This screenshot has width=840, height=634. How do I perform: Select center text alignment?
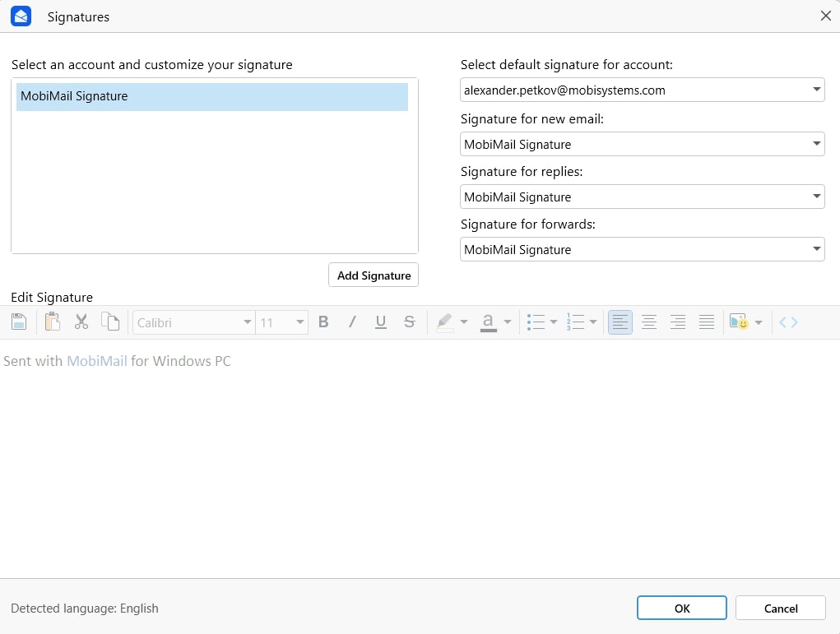coord(649,322)
